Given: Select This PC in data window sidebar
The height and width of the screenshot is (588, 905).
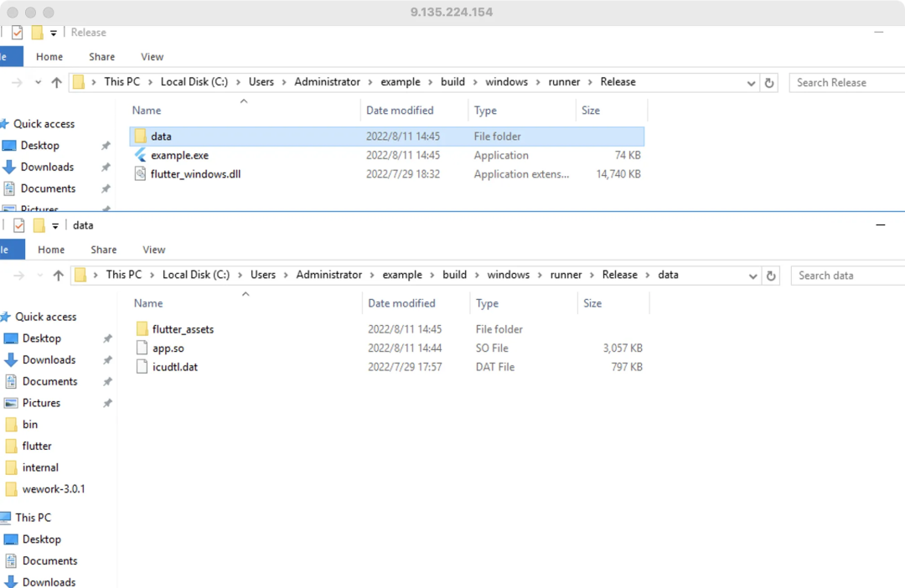Looking at the screenshot, I should click(33, 517).
